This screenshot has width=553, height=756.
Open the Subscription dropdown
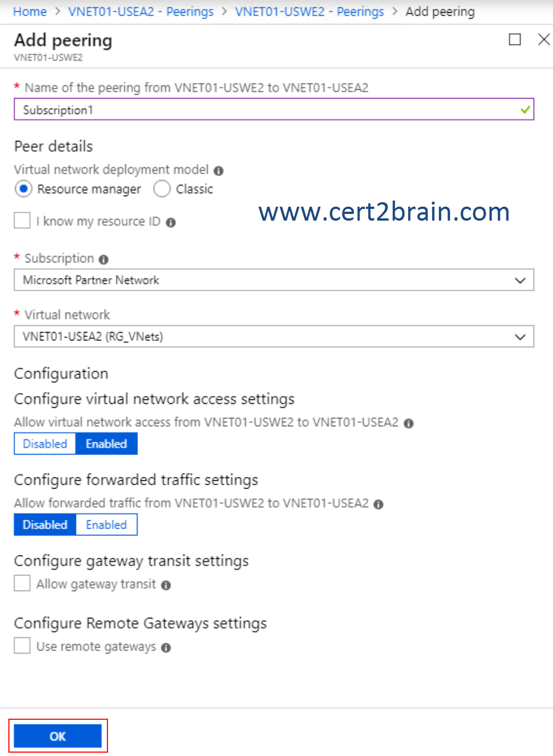pos(274,280)
